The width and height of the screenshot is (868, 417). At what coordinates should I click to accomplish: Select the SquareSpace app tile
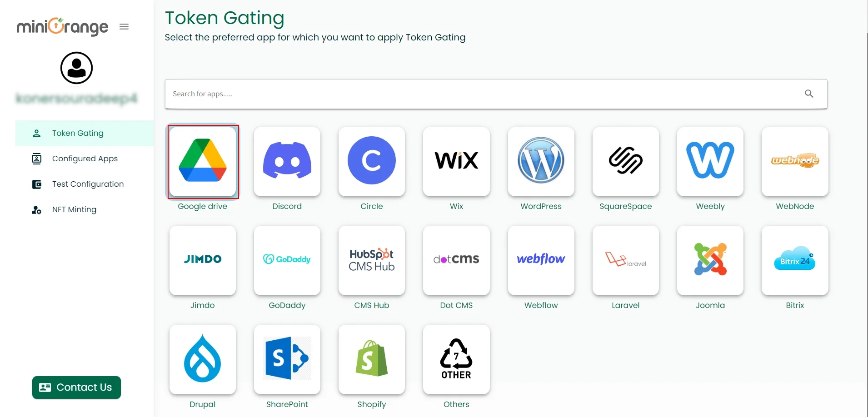tap(626, 162)
